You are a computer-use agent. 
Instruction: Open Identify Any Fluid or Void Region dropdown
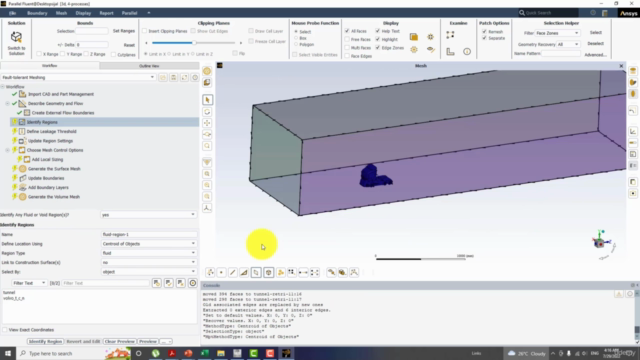tap(149, 215)
